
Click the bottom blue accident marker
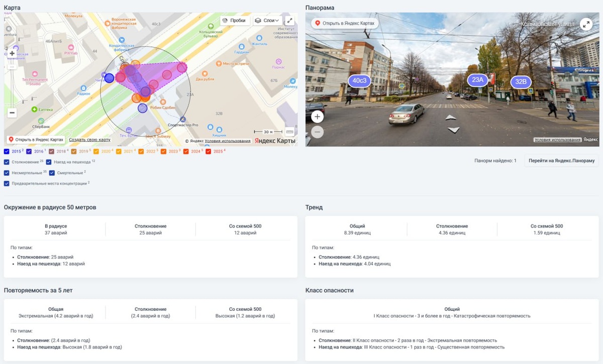143,108
